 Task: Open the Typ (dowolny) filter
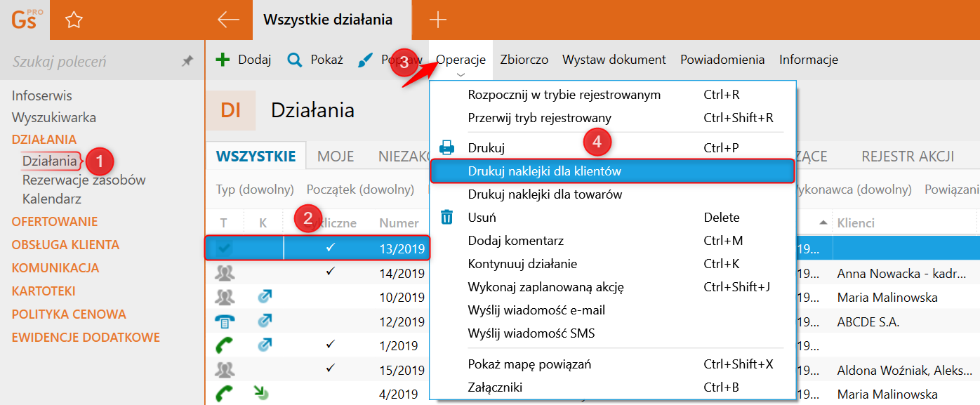click(x=255, y=190)
